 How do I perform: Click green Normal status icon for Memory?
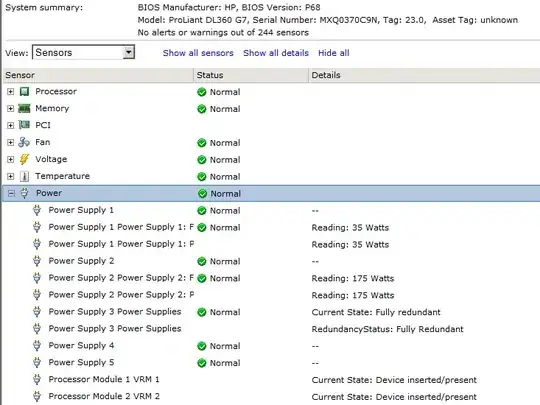[201, 109]
